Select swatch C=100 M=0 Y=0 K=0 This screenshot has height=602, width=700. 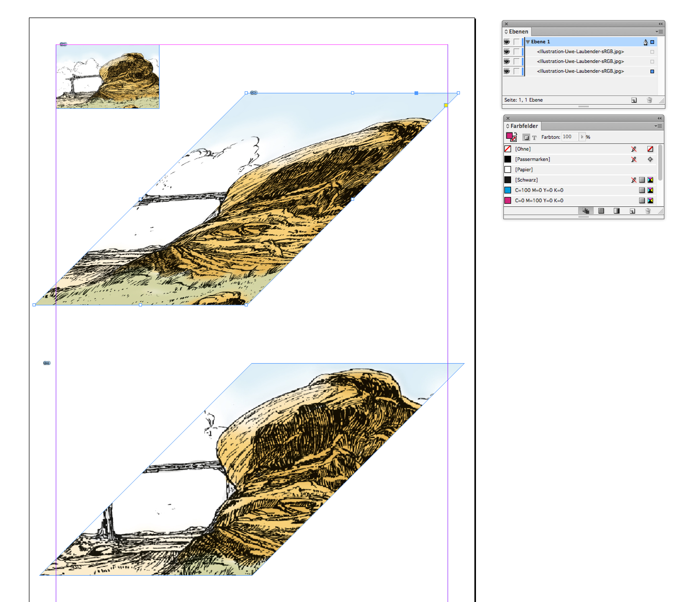pyautogui.click(x=580, y=190)
